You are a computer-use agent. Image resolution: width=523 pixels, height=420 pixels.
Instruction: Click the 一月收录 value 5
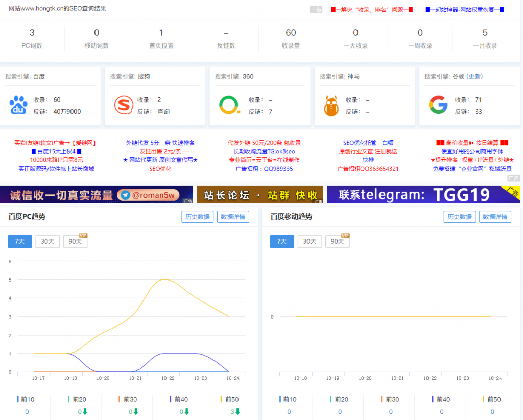tap(485, 33)
